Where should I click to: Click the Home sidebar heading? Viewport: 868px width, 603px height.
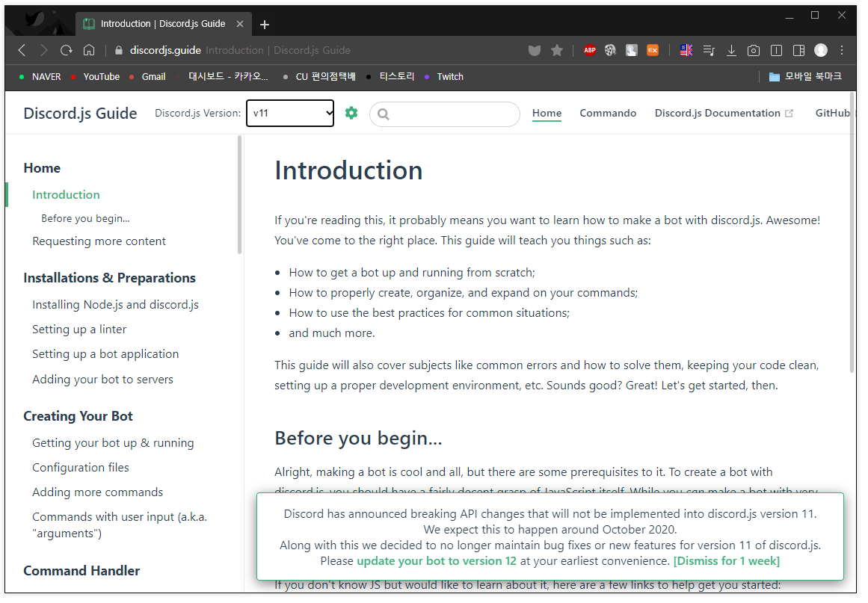click(x=42, y=168)
